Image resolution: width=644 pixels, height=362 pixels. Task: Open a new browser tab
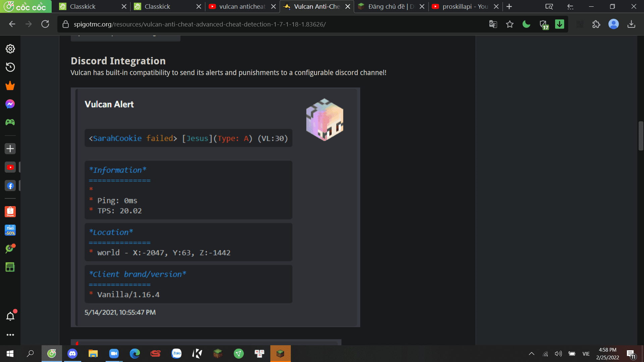pos(509,6)
